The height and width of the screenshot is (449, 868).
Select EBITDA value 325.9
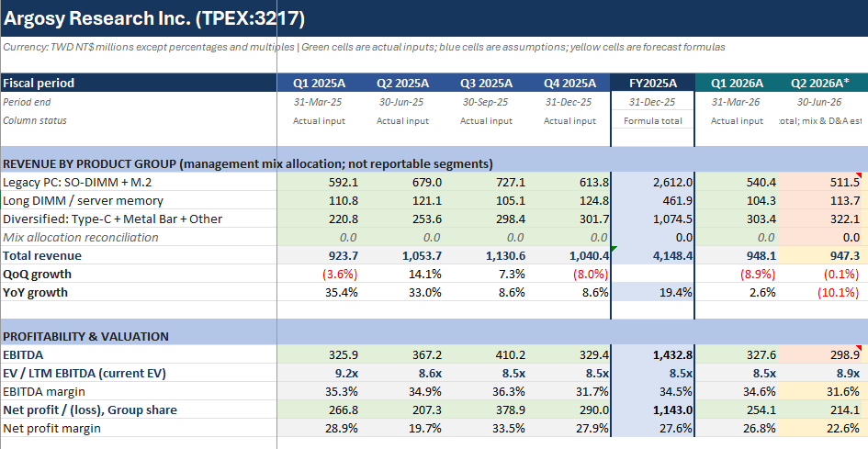[x=319, y=354]
